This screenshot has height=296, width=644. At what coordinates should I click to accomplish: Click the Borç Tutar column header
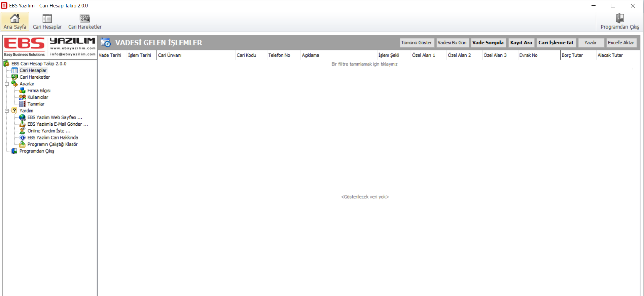tap(572, 55)
